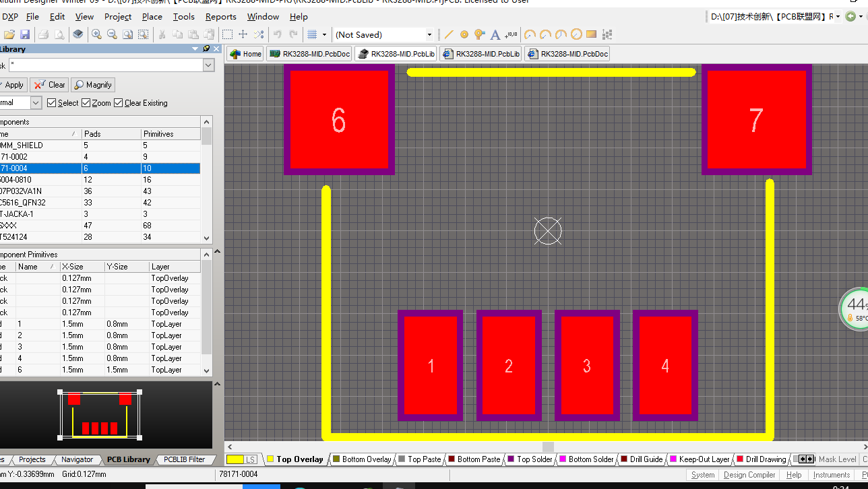The image size is (868, 489).
Task: Open the Place menu
Action: (152, 16)
